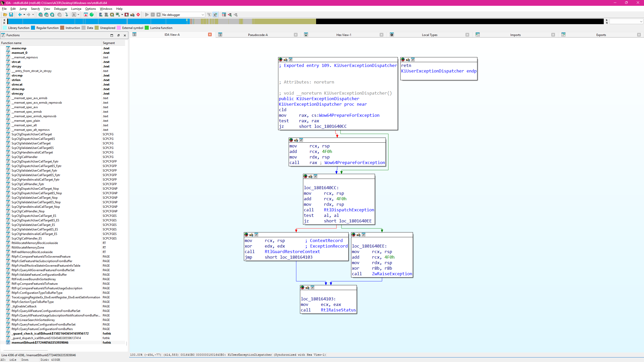Screen dimensions: 644x362
Task: Open the File menu
Action: [x=4, y=9]
